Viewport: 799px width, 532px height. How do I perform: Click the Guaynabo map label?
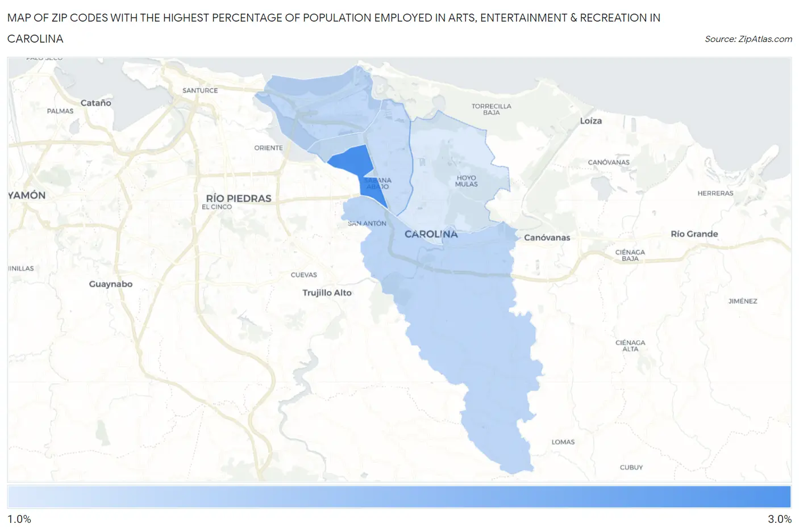111,284
